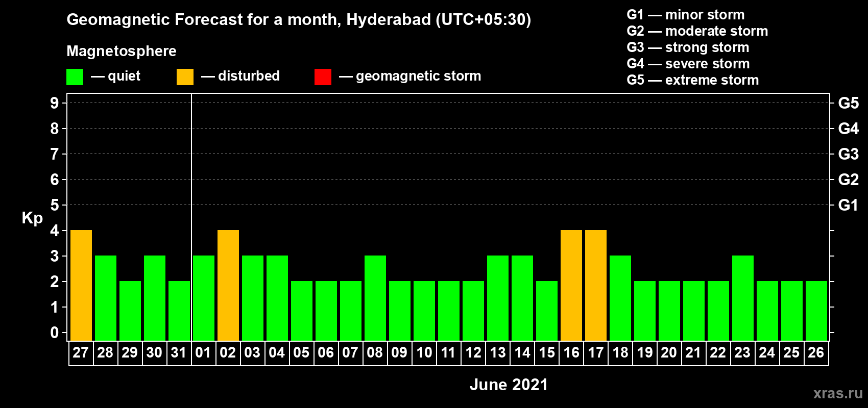Click the G3 right axis label
This screenshot has height=408, width=868.
[x=849, y=154]
